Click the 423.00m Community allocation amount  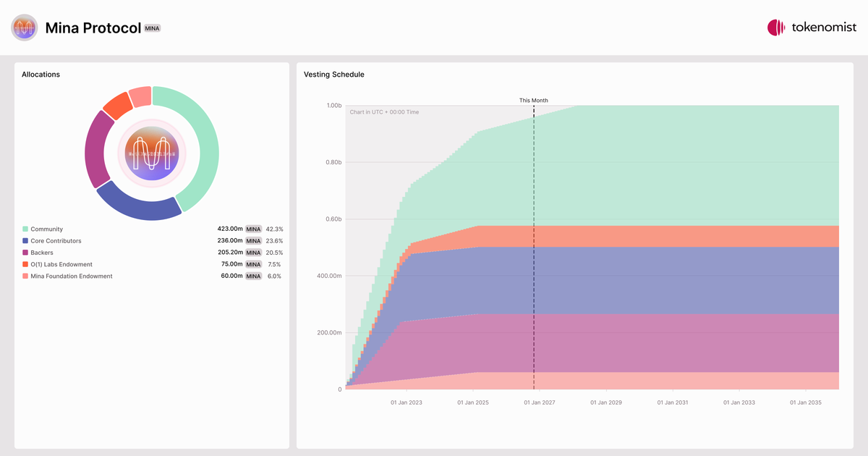(230, 229)
